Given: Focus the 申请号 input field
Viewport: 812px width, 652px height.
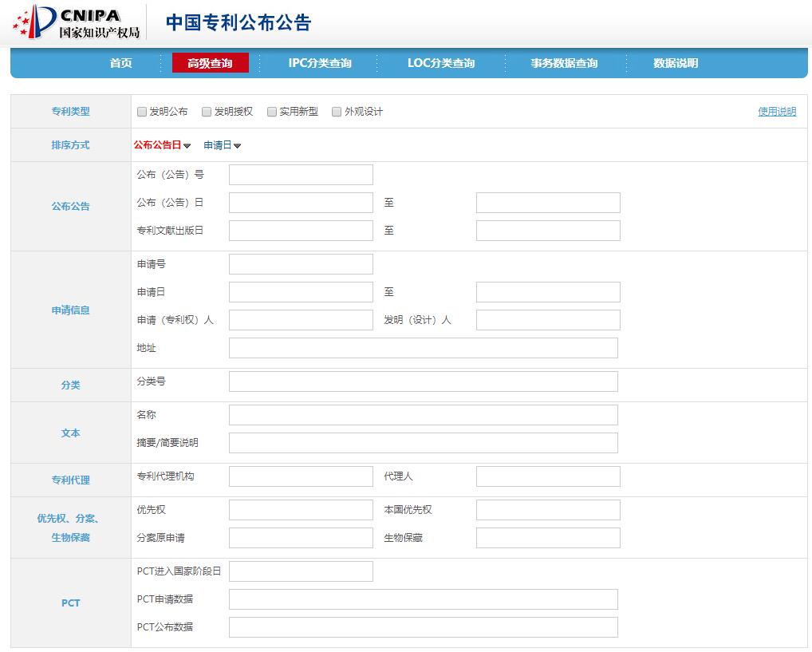Looking at the screenshot, I should pos(301,264).
